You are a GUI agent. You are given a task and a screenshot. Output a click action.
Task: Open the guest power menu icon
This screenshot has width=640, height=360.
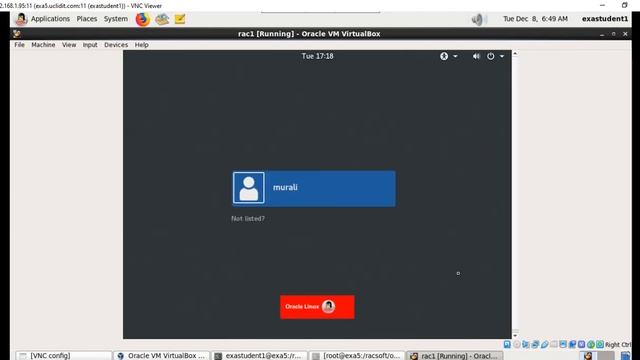point(491,56)
